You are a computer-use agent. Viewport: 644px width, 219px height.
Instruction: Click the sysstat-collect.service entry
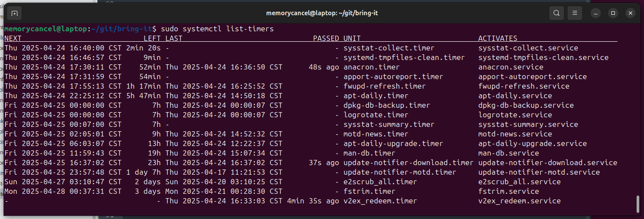coord(528,48)
